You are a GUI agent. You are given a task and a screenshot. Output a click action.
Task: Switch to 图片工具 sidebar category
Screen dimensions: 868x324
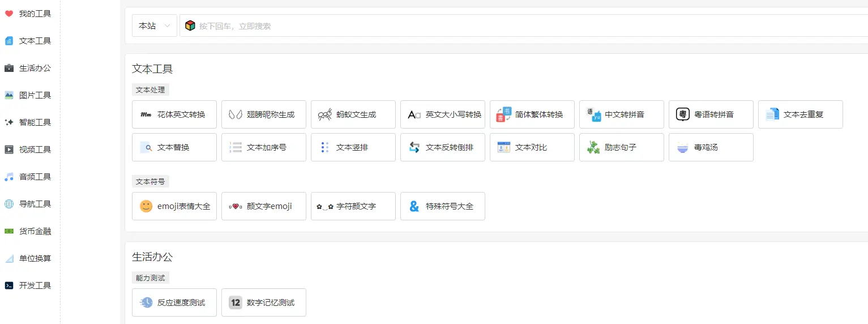(35, 95)
